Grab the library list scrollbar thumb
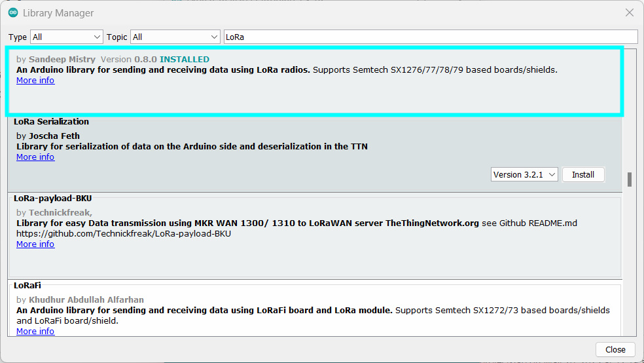The width and height of the screenshot is (644, 363). click(630, 180)
